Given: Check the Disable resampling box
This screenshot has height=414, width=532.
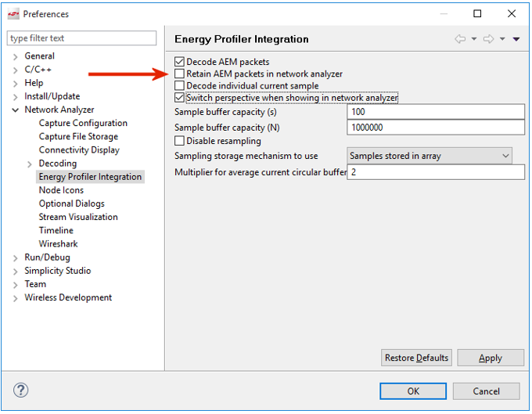Looking at the screenshot, I should coord(179,141).
